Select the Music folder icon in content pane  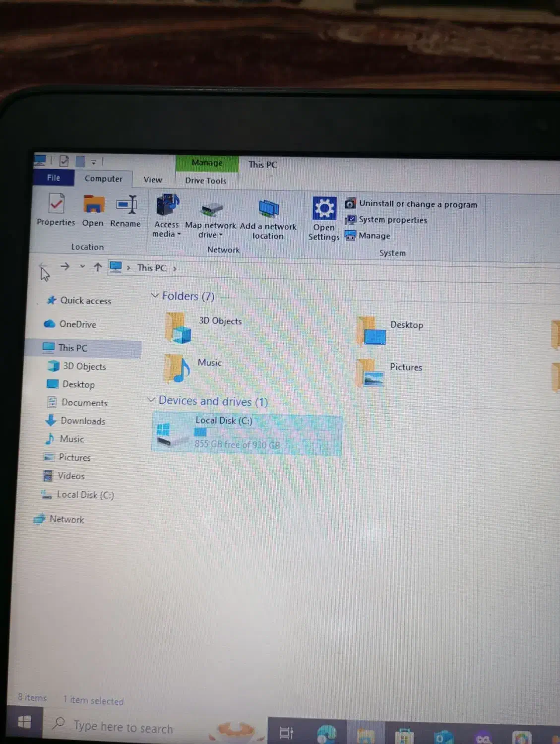(x=177, y=368)
